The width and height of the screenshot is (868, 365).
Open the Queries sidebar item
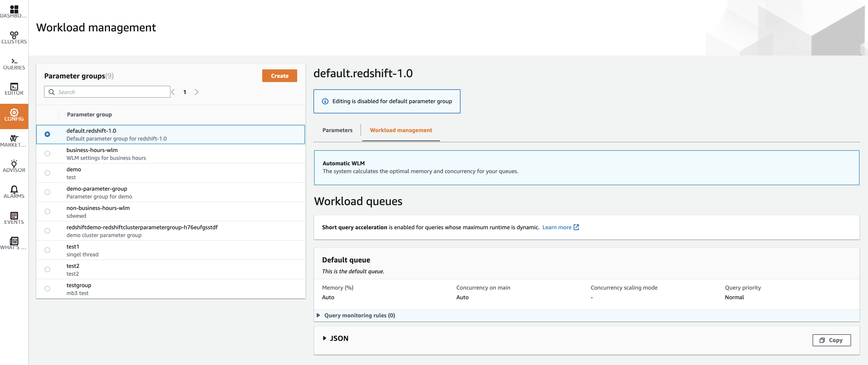pos(14,63)
